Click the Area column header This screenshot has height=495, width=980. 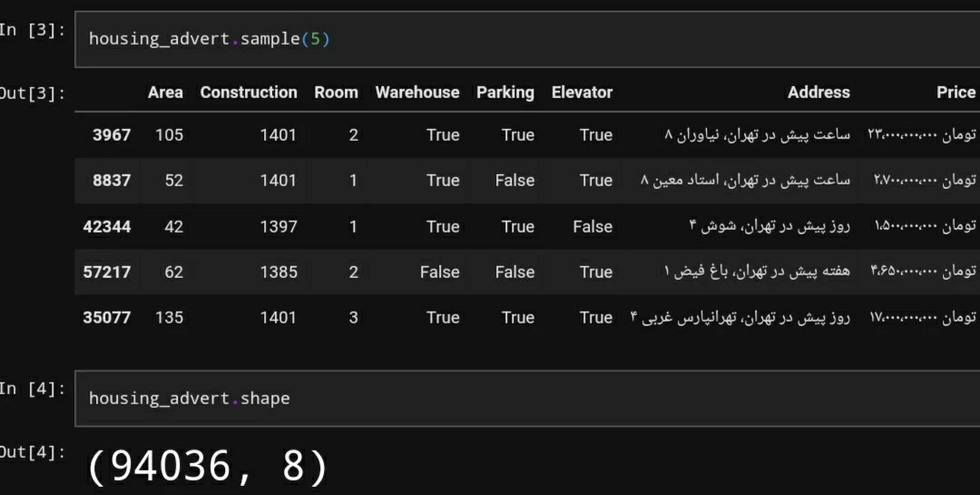click(165, 93)
